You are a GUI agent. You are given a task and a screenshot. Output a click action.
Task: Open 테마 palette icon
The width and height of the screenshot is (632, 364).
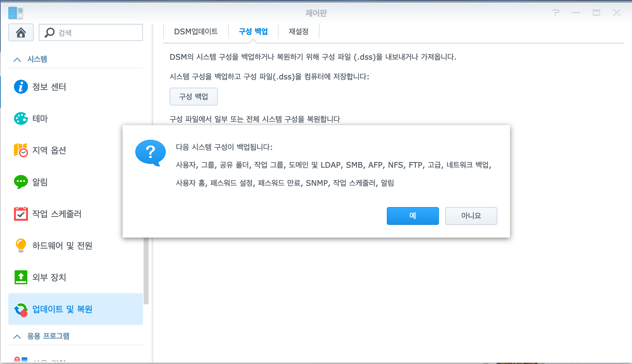[x=21, y=118]
